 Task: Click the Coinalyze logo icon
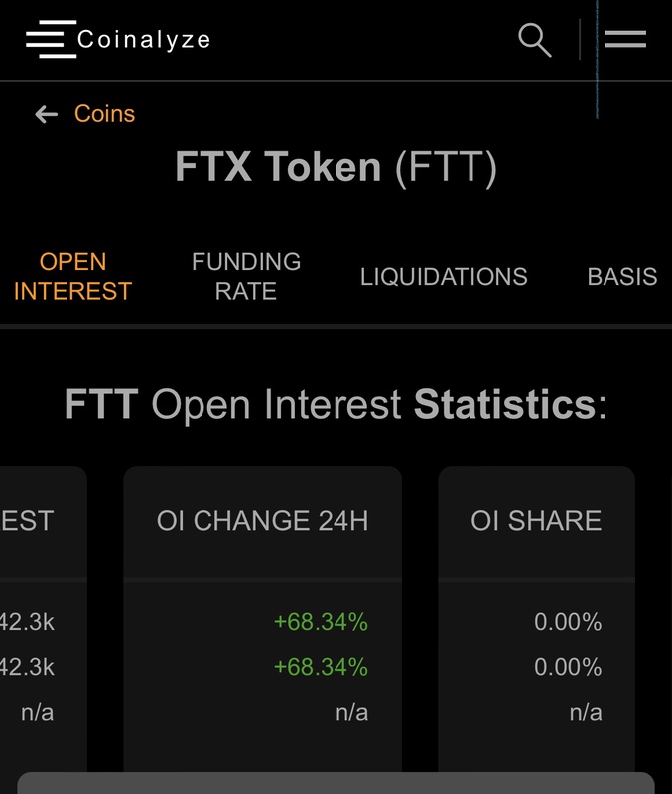coord(52,39)
